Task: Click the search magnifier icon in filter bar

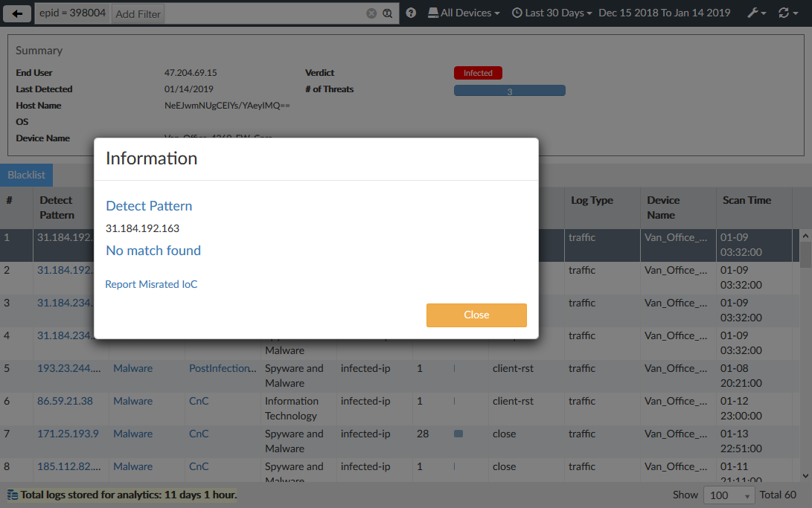Action: (x=387, y=13)
